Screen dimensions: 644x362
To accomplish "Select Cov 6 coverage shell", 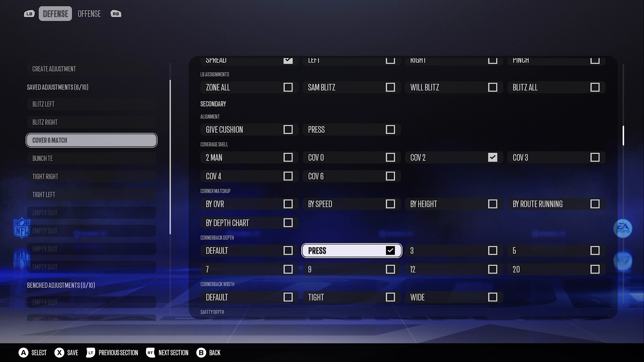I will [x=352, y=176].
